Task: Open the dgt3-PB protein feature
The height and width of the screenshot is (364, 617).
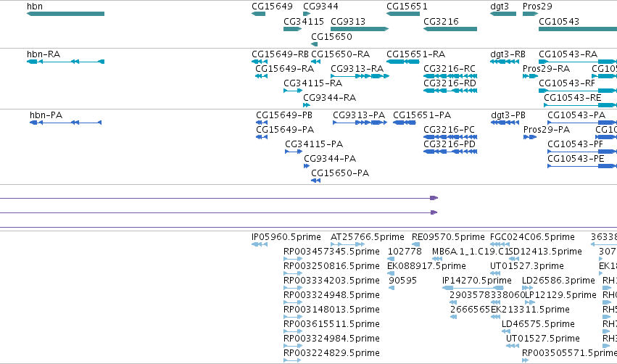Action: tap(505, 123)
